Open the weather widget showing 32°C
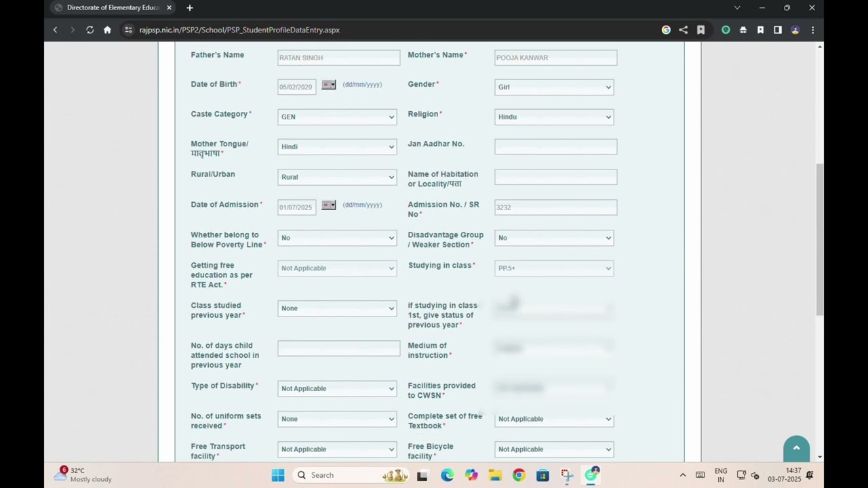This screenshot has width=868, height=488. (x=83, y=475)
